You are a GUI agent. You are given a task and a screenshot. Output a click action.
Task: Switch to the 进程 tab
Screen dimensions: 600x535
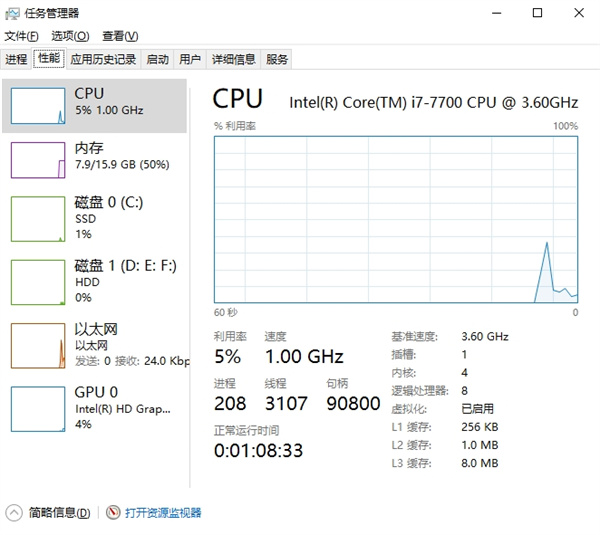pos(16,59)
